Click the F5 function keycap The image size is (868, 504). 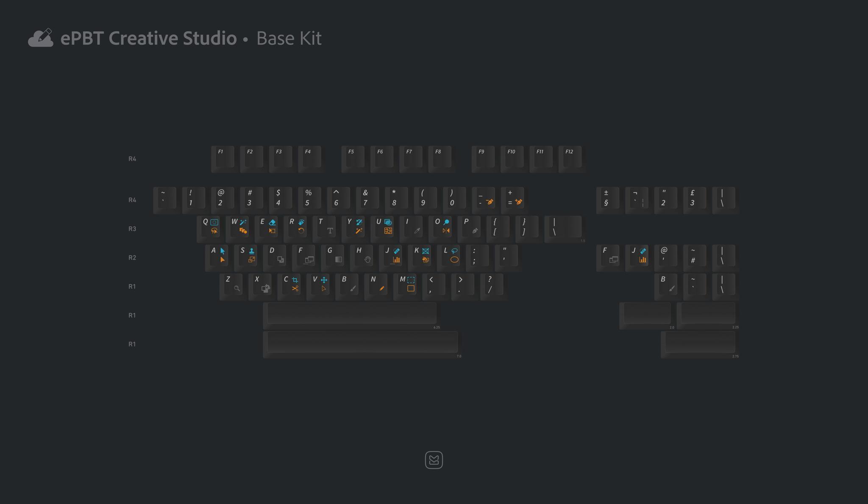pyautogui.click(x=353, y=159)
